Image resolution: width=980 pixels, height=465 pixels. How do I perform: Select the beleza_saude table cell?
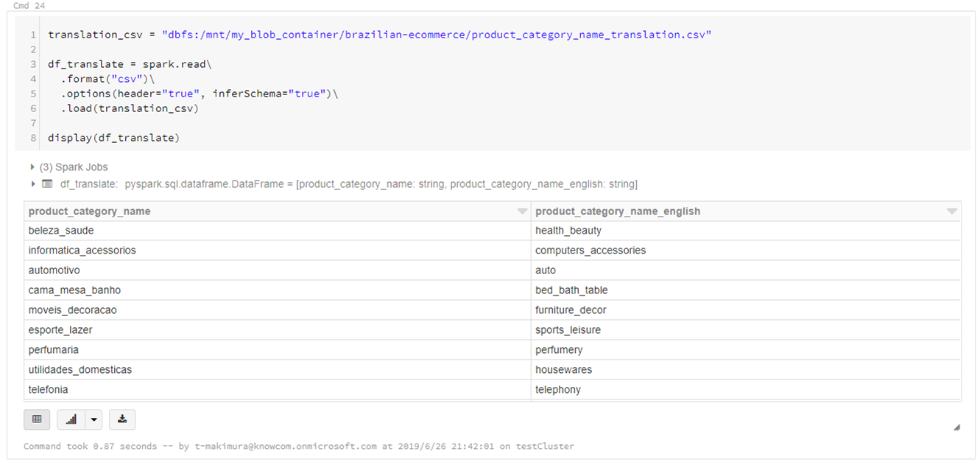[x=61, y=231]
